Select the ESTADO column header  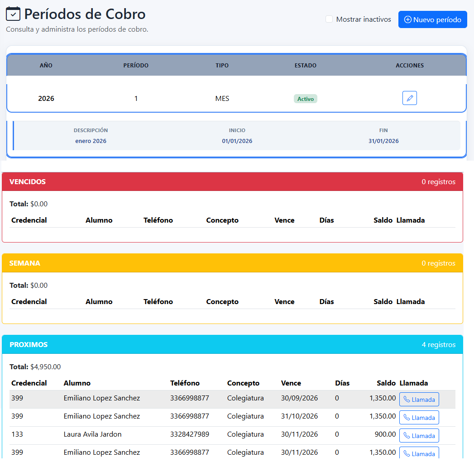pos(305,65)
